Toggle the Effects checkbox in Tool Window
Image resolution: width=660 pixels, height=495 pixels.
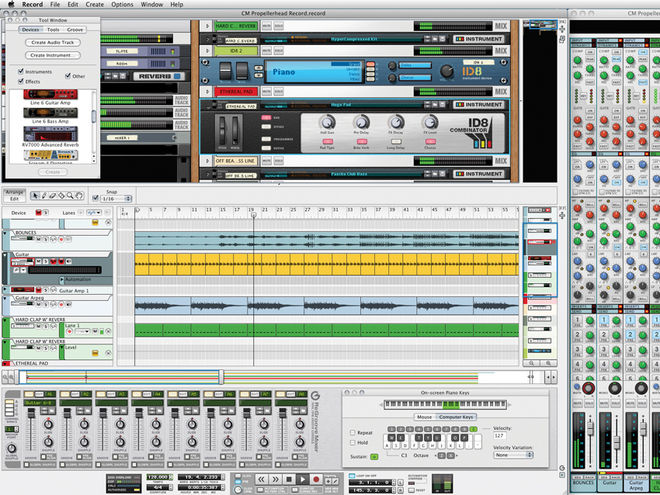[21, 81]
